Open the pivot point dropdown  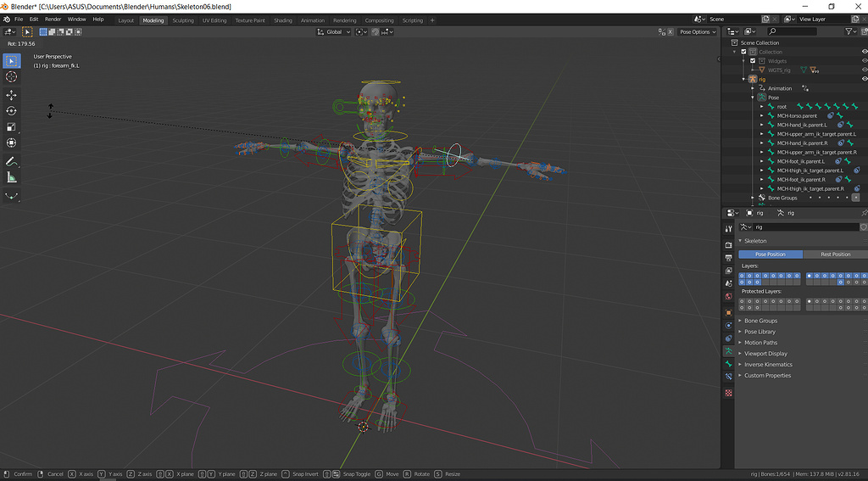coord(361,32)
